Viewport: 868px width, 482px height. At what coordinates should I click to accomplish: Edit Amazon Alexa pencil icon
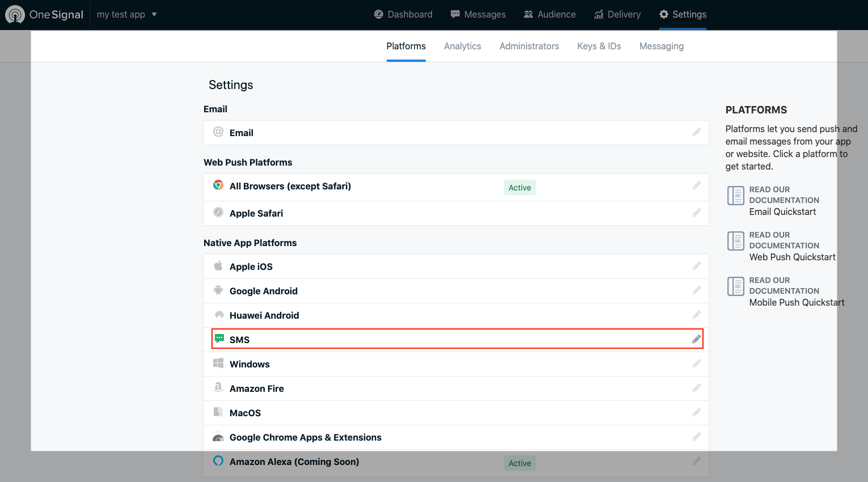point(696,461)
